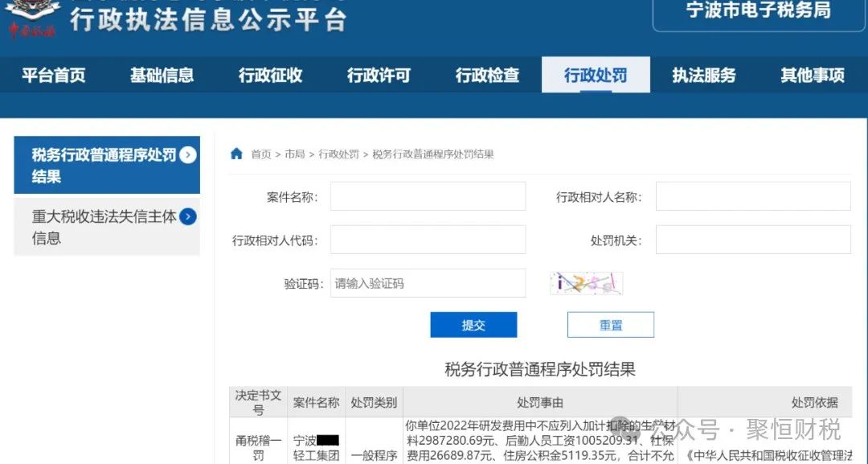Click the home icon in the breadcrumb
The width and height of the screenshot is (868, 464).
click(x=236, y=154)
